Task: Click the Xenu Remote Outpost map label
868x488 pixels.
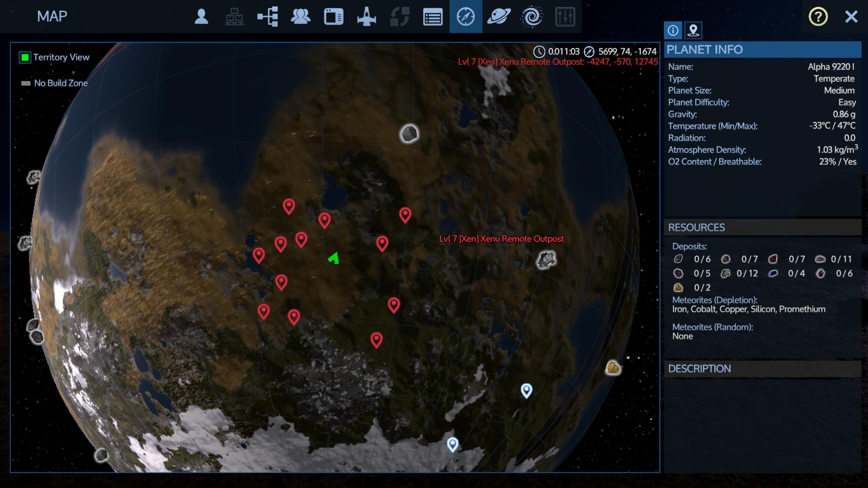Action: pyautogui.click(x=501, y=239)
